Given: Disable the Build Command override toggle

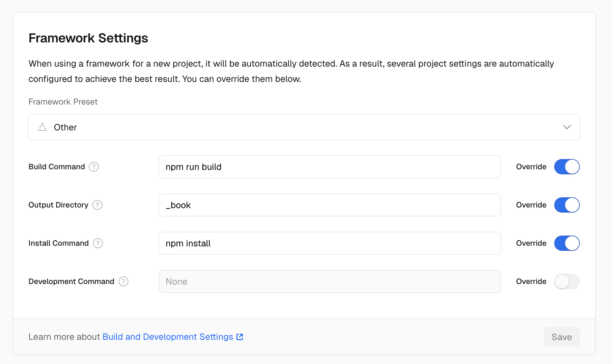Looking at the screenshot, I should [567, 167].
